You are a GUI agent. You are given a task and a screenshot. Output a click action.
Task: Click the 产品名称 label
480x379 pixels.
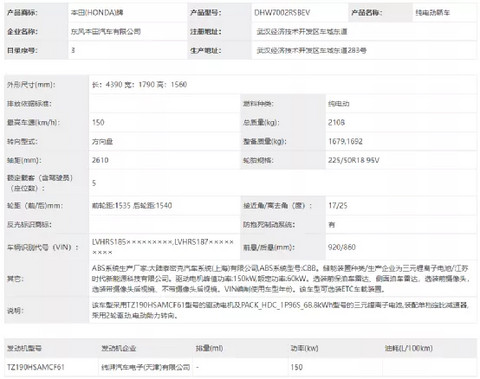click(x=367, y=13)
